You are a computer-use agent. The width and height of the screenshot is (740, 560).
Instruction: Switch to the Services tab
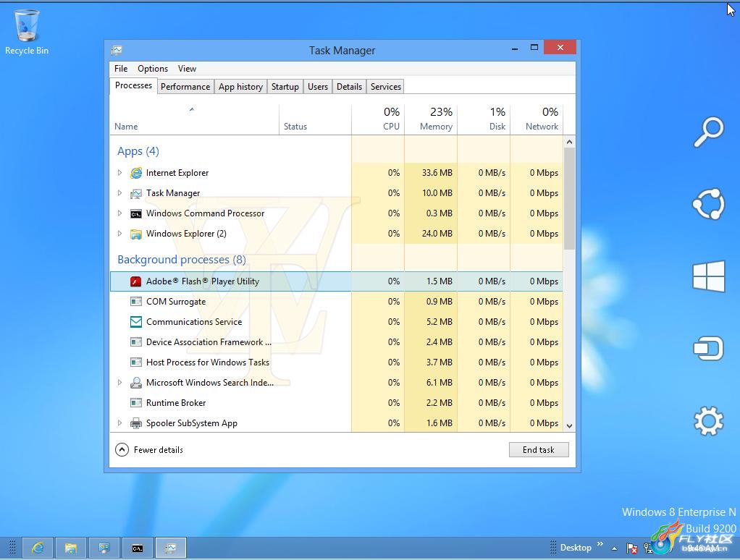pyautogui.click(x=386, y=87)
